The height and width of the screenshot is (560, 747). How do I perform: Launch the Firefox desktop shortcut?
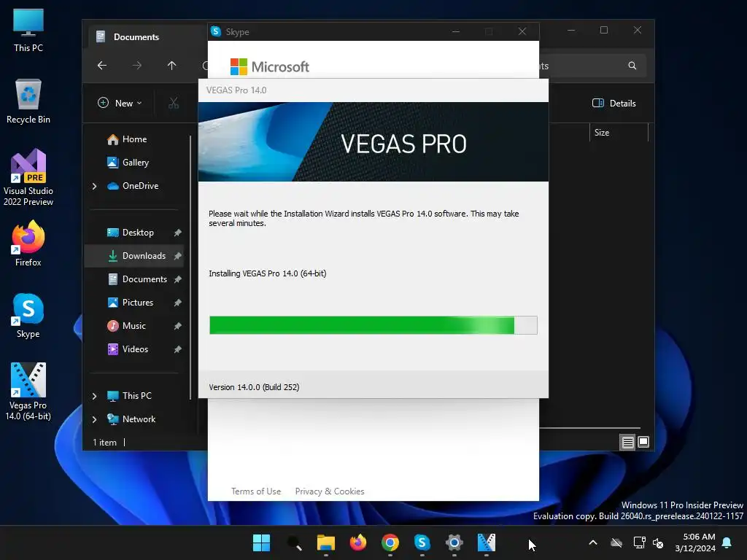tap(28, 244)
